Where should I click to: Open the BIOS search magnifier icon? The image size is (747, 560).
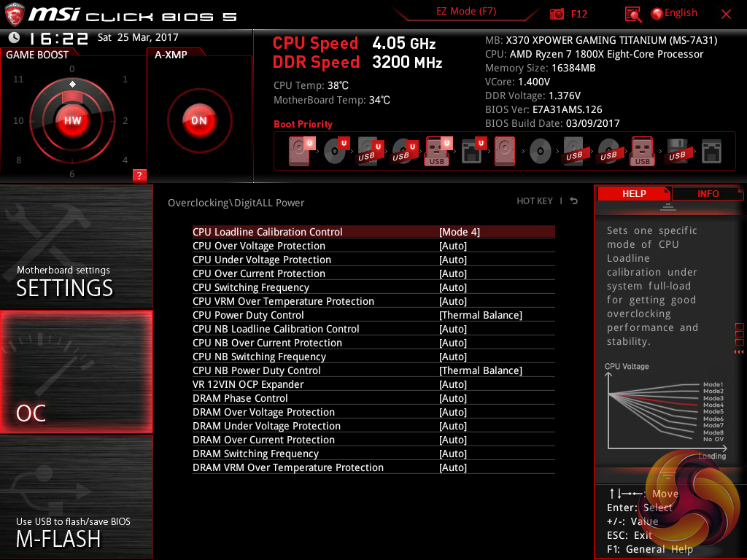[x=632, y=15]
